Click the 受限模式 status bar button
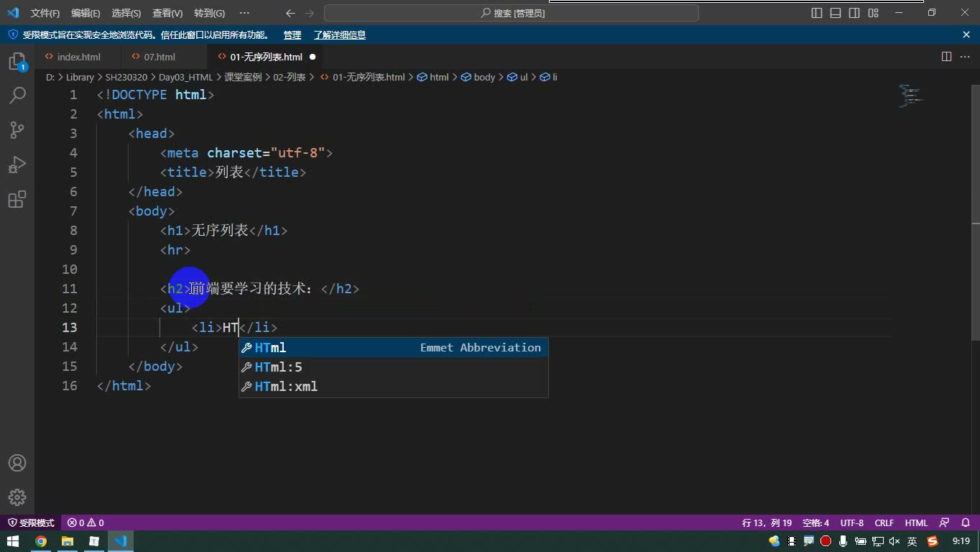 pos(31,523)
